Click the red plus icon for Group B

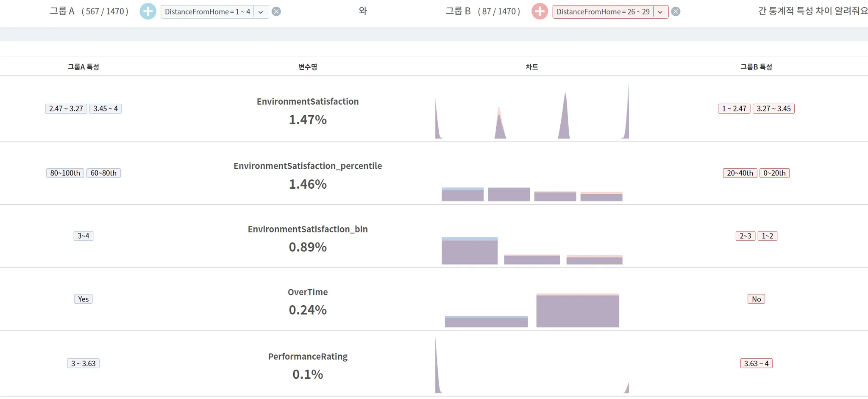(540, 11)
